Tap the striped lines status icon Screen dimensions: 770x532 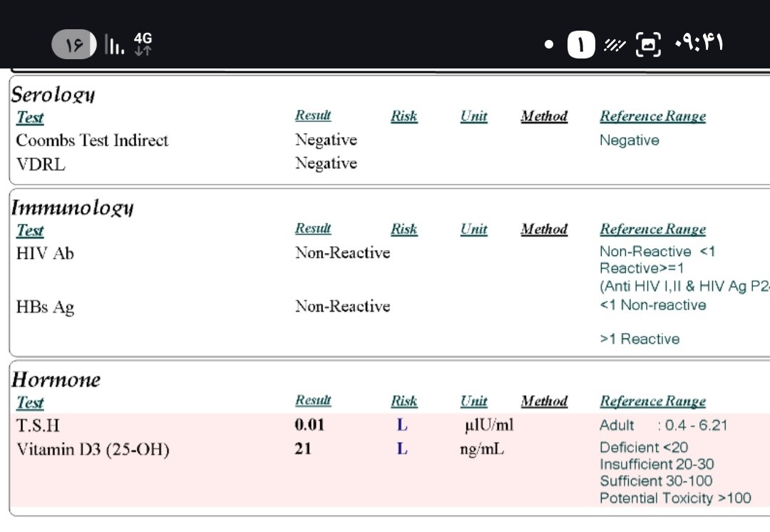tap(615, 45)
